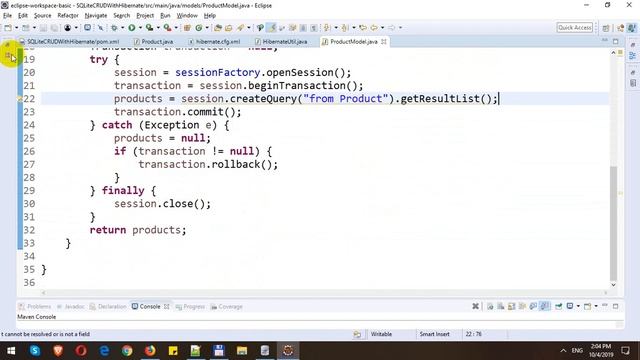This screenshot has height=360, width=640.
Task: Select the Declaration view tab
Action: [x=108, y=307]
